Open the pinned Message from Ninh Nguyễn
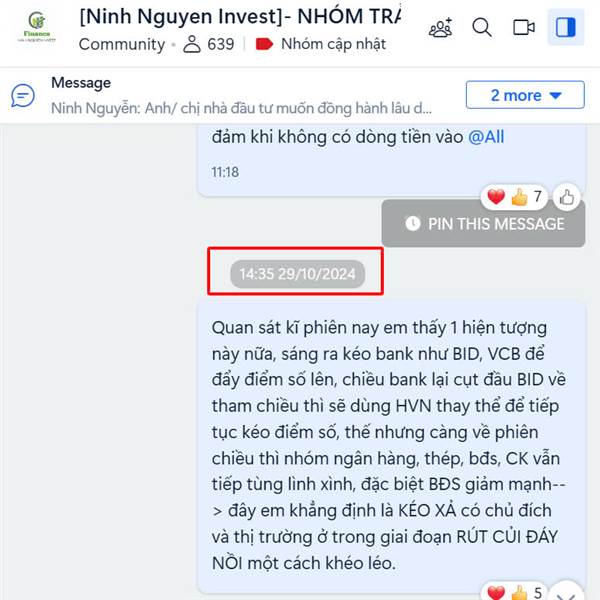The width and height of the screenshot is (600, 600). coord(241,96)
